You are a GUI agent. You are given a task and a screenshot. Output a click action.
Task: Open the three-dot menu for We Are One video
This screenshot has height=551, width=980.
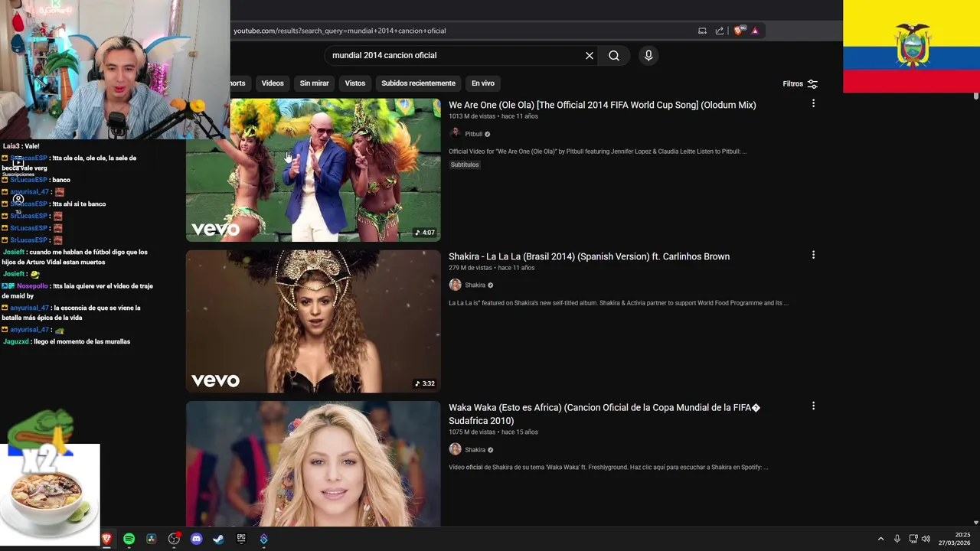click(x=813, y=103)
